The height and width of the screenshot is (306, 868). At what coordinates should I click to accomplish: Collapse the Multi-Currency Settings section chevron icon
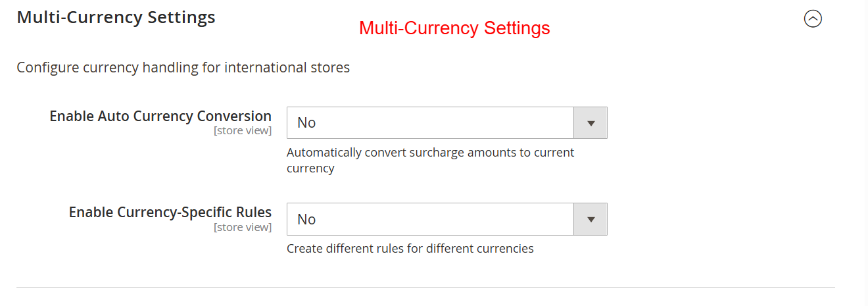(813, 19)
